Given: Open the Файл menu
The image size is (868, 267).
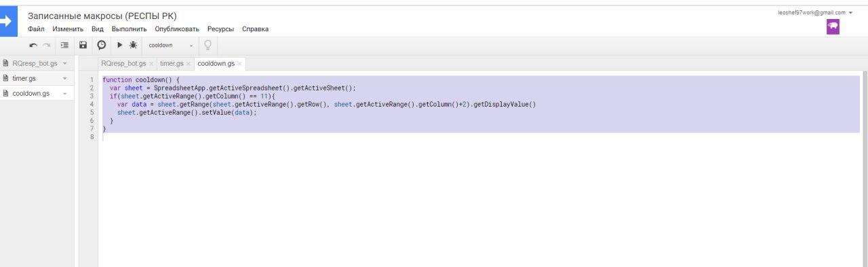Looking at the screenshot, I should coord(36,29).
